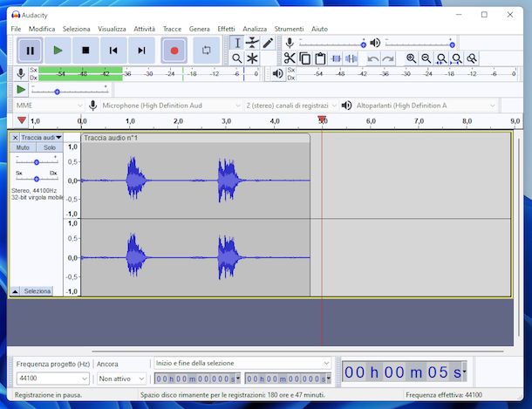Open the Attività menu
Image resolution: width=532 pixels, height=409 pixels.
(144, 29)
